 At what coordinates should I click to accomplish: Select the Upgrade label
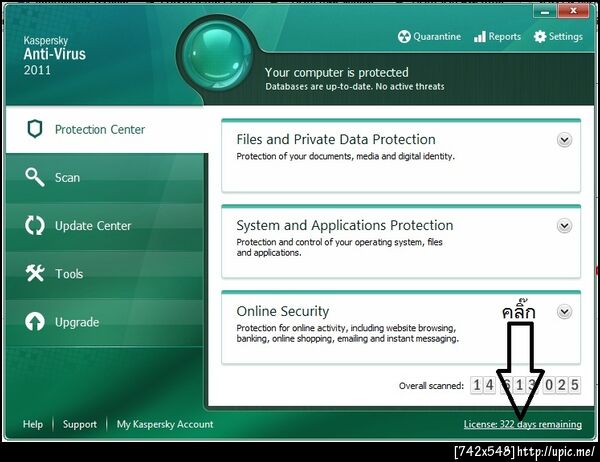[x=77, y=322]
